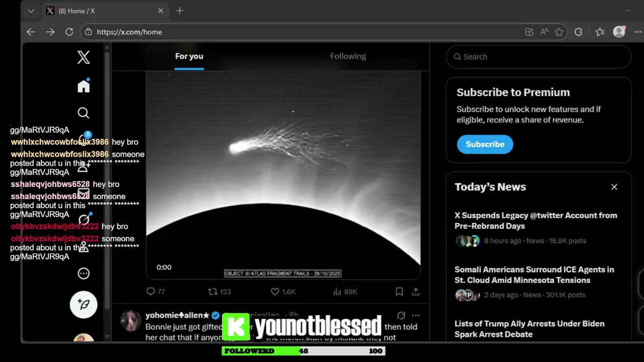Screen dimensions: 644x362
Task: Click the Subscribe to Premium heading
Action: click(513, 93)
